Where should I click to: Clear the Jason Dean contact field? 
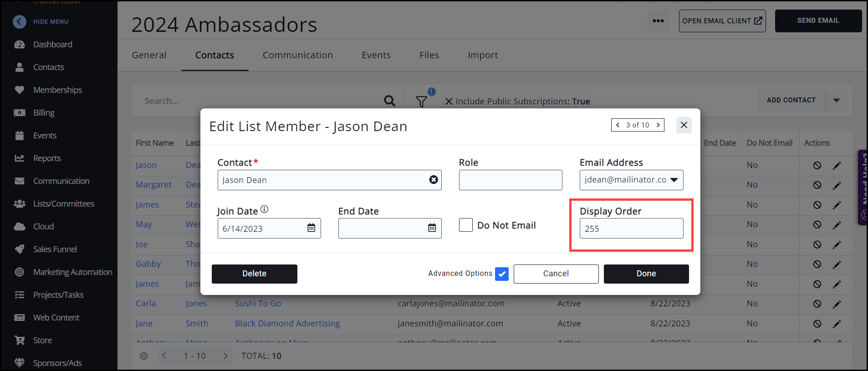pos(434,180)
